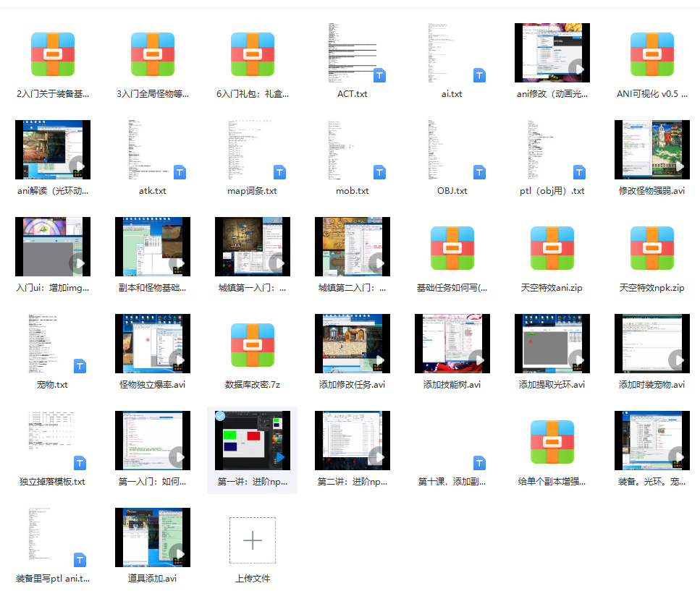Click the 上传文件 label

253,578
